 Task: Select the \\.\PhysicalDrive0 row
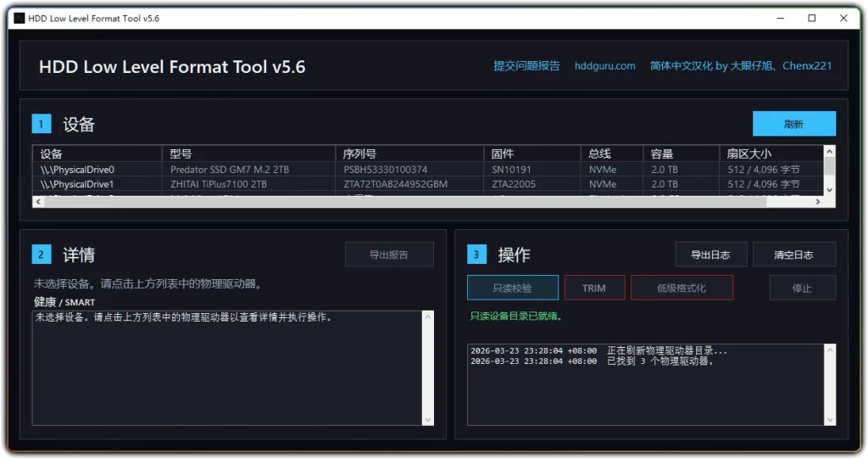point(428,170)
